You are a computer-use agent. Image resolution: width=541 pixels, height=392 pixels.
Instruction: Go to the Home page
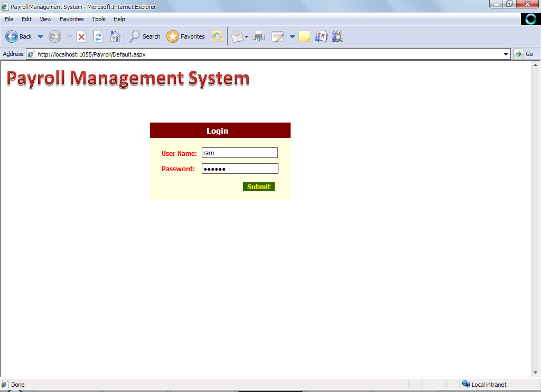coord(115,36)
